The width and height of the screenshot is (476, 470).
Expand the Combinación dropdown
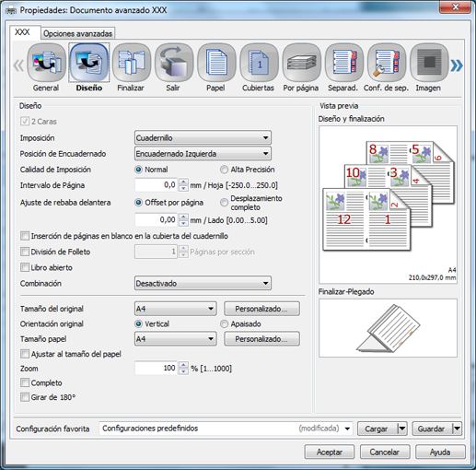pyautogui.click(x=203, y=283)
